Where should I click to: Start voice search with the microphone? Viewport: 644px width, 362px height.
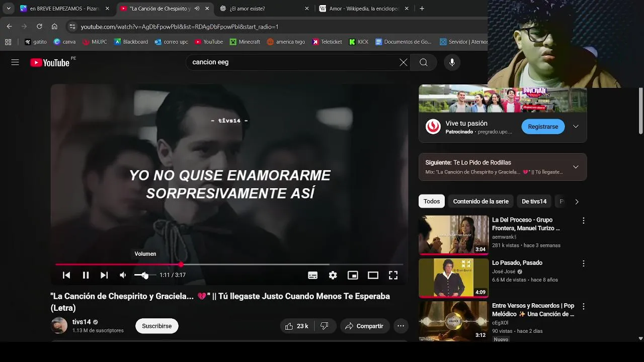(x=452, y=62)
